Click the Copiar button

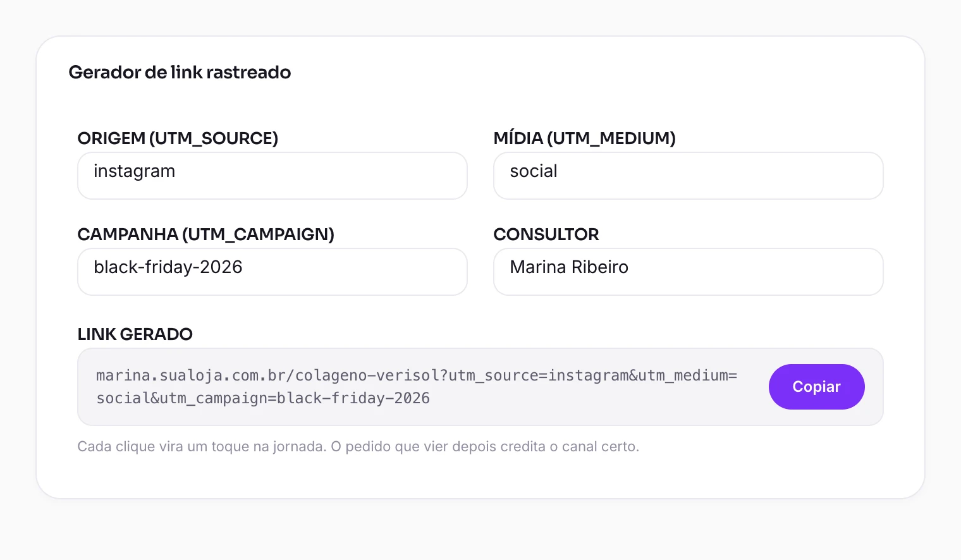816,387
